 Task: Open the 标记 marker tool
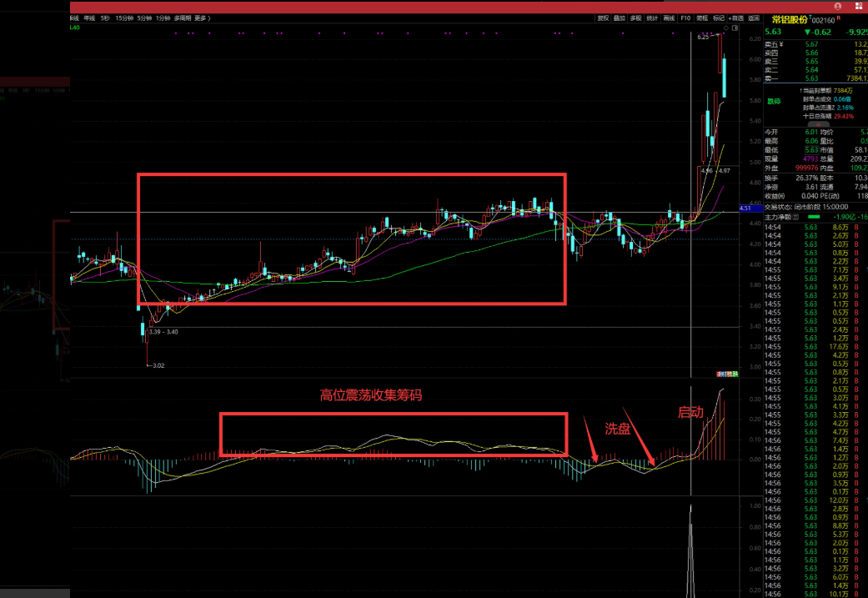coord(719,18)
